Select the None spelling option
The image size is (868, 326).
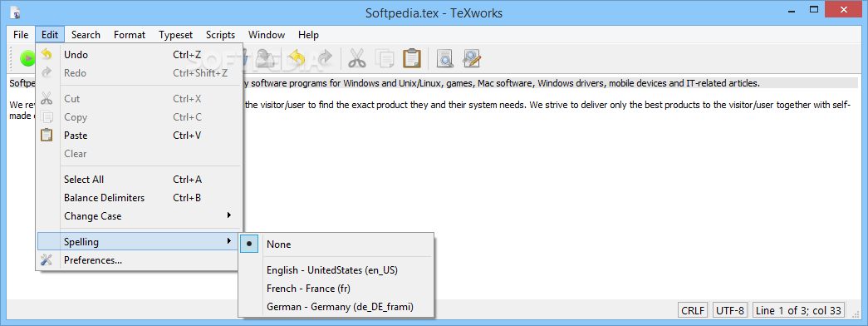coord(336,244)
